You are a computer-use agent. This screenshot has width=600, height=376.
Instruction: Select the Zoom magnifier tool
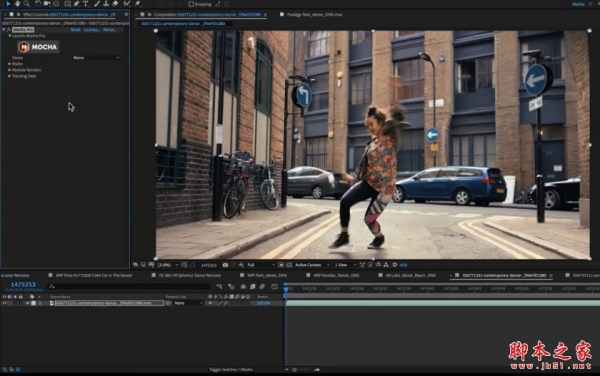pos(27,3)
